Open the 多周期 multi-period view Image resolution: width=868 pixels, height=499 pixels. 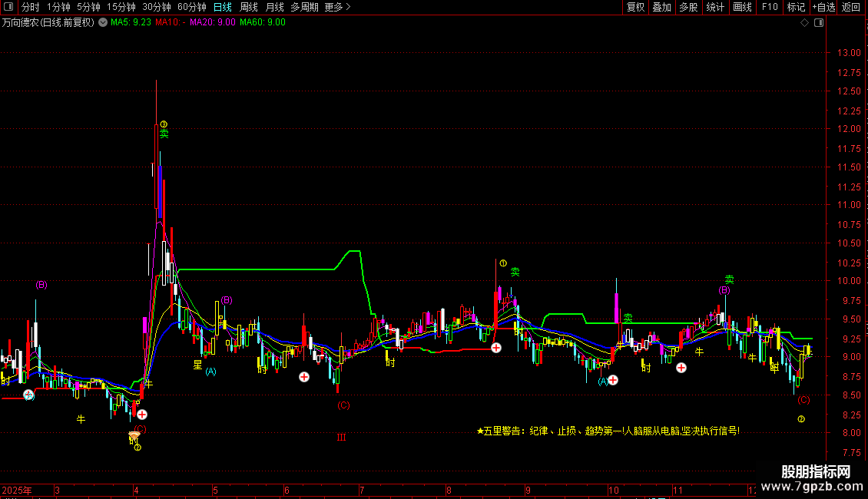pos(304,7)
